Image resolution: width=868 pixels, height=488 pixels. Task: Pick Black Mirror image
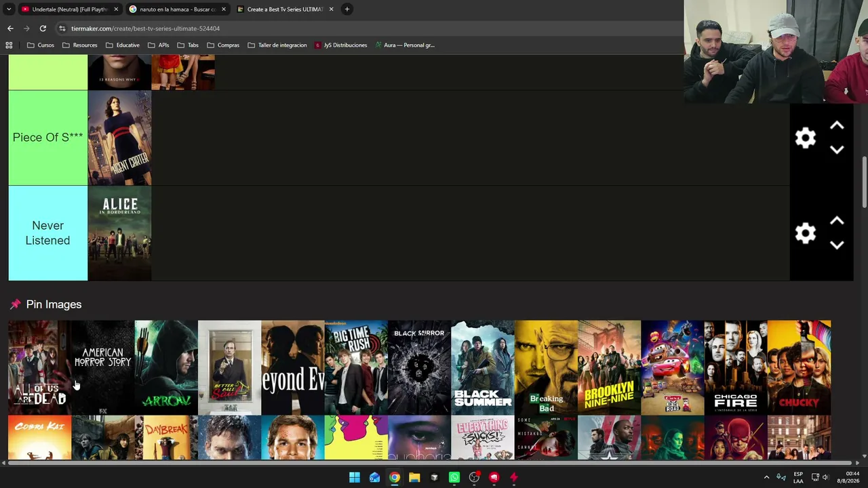click(x=419, y=367)
